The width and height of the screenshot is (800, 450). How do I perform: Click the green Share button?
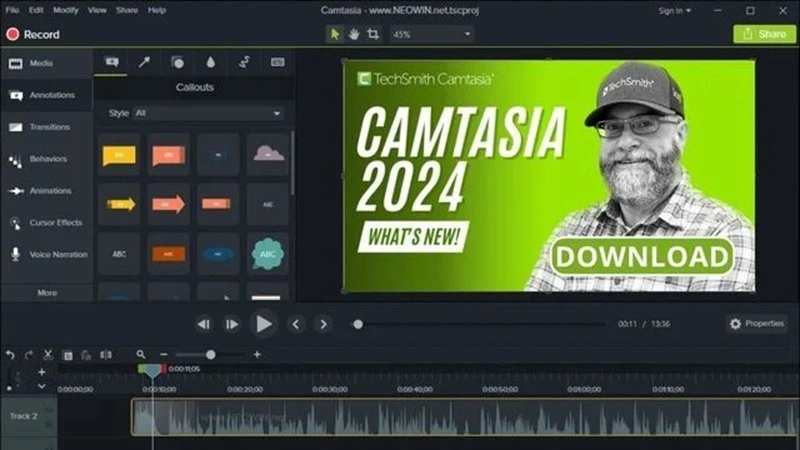764,34
